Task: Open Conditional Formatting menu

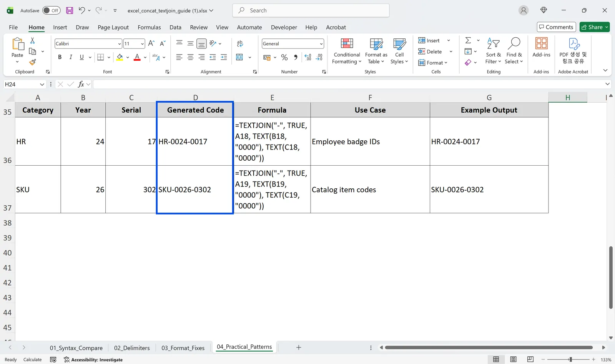Action: tap(347, 51)
